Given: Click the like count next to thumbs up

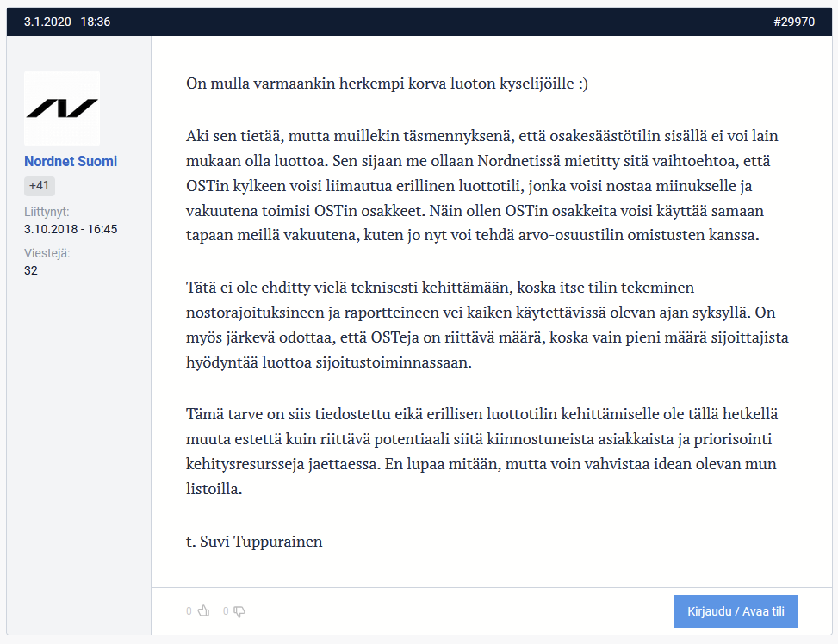Looking at the screenshot, I should [189, 611].
